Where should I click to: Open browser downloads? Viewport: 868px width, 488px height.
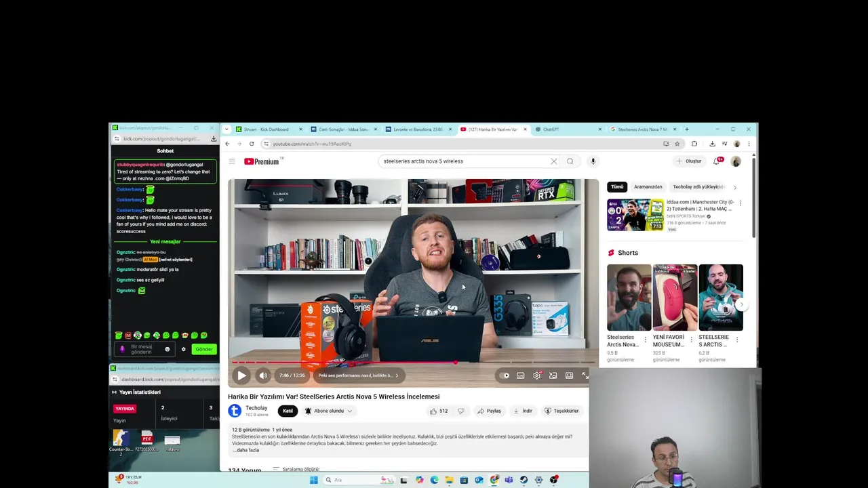click(x=712, y=144)
